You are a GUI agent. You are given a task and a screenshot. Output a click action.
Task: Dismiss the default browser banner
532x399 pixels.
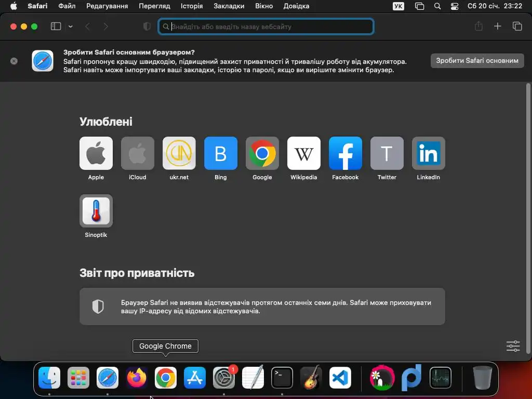point(14,61)
